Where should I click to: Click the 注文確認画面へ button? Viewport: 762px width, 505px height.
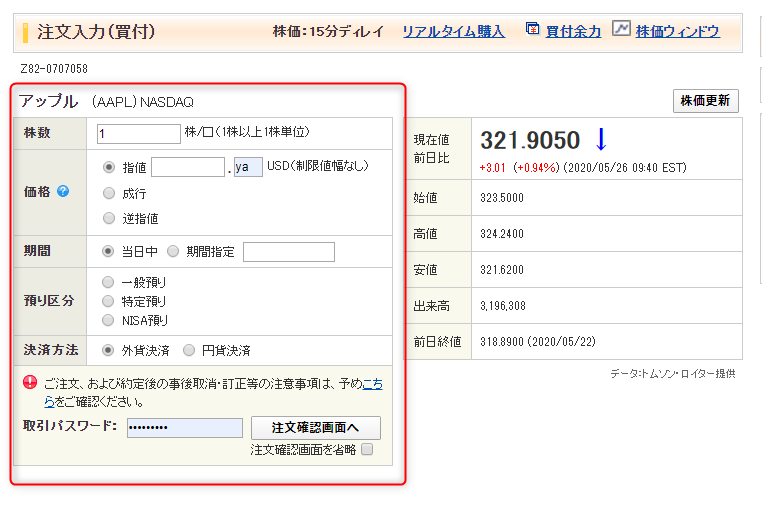click(x=316, y=428)
